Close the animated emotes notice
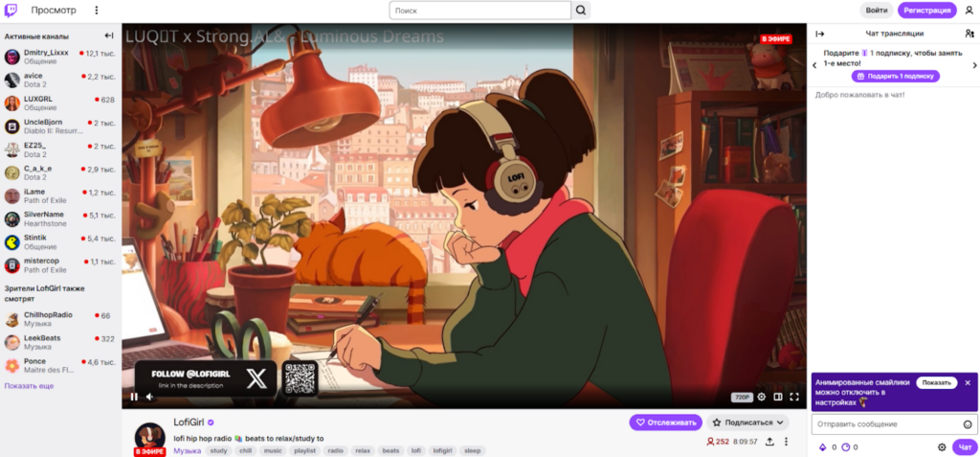 coord(968,382)
